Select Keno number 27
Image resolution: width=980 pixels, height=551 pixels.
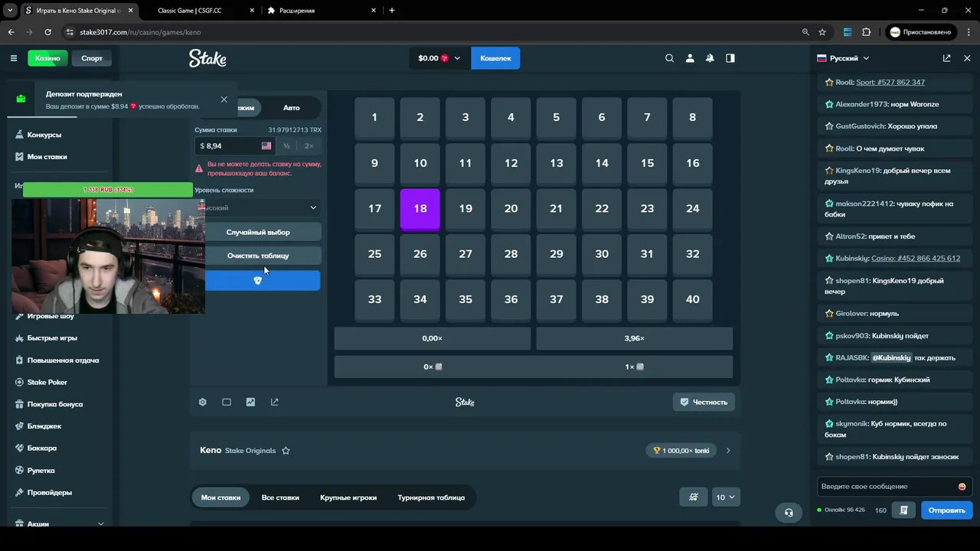[465, 254]
